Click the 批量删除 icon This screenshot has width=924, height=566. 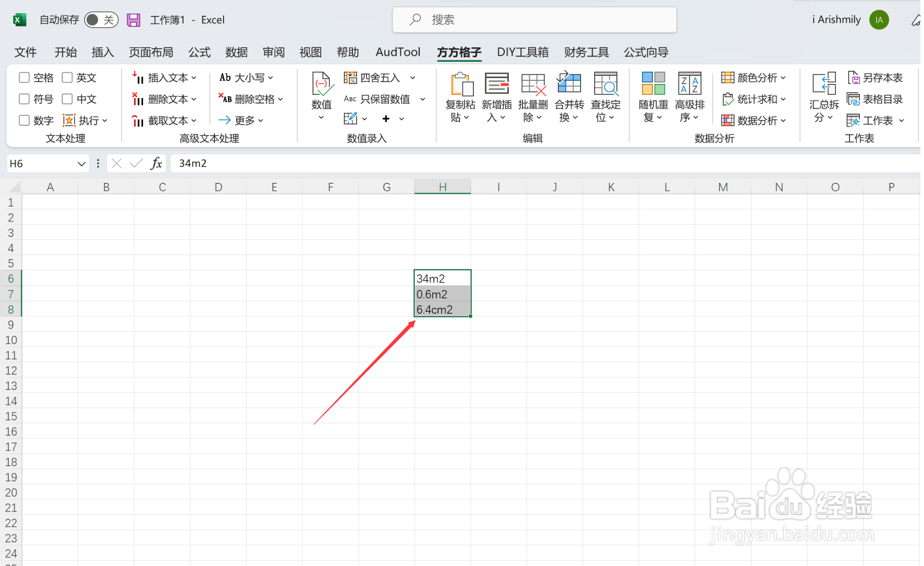[x=533, y=85]
